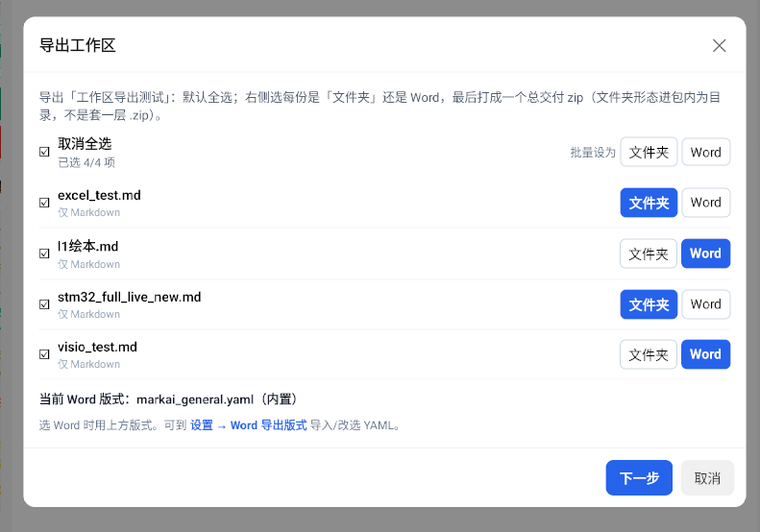Click 仅 Markdown under excel_test.md

tap(88, 212)
